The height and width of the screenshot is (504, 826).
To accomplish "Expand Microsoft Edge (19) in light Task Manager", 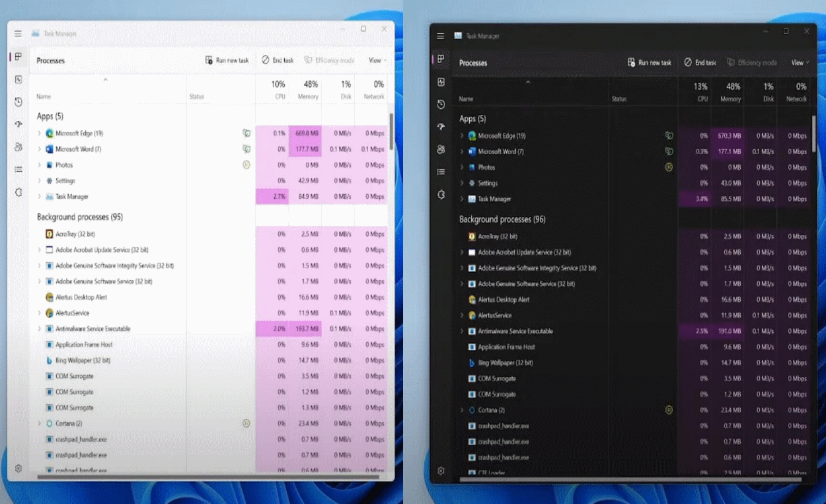I will pos(39,133).
